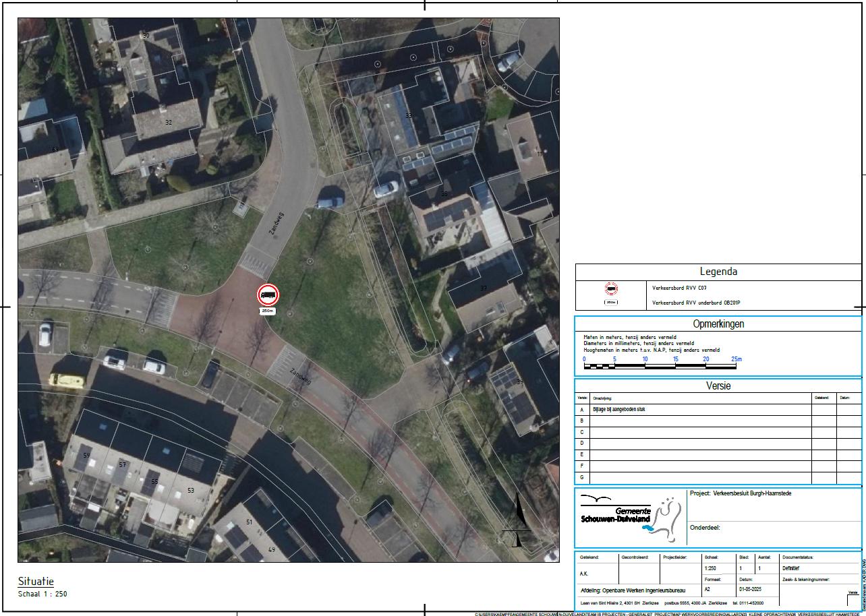Click the Schaal 1:250 field in title block

coord(710,569)
